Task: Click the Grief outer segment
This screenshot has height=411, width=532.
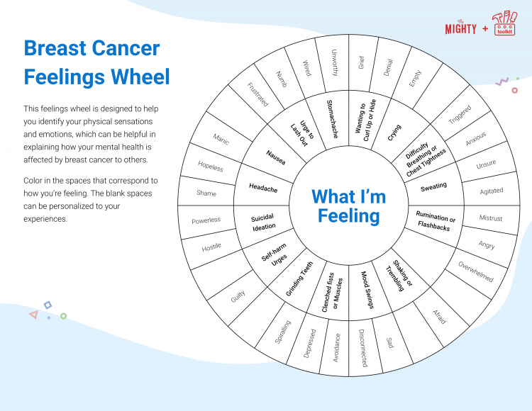Action: pyautogui.click(x=362, y=62)
